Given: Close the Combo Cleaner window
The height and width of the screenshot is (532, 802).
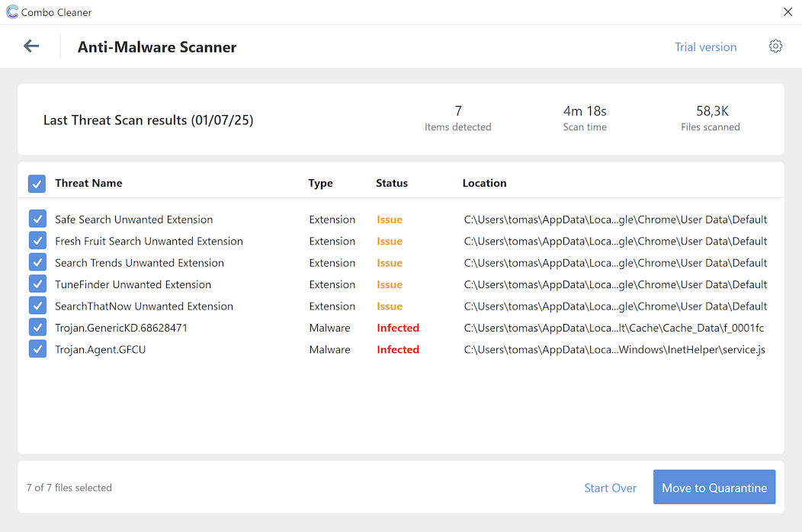Looking at the screenshot, I should (788, 11).
